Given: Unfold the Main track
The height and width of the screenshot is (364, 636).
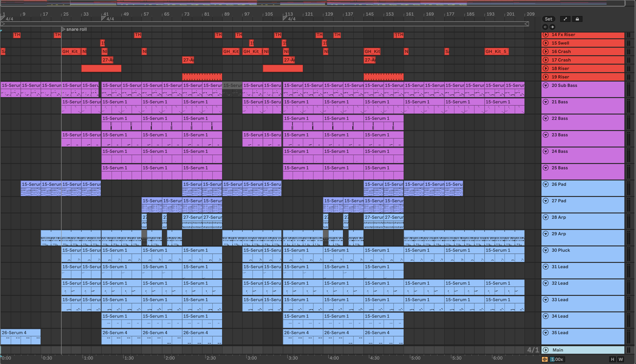Looking at the screenshot, I should (546, 350).
